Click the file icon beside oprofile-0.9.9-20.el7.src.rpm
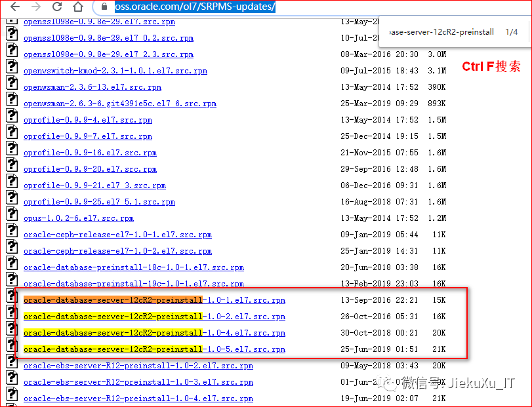The image size is (532, 407). tap(12, 165)
